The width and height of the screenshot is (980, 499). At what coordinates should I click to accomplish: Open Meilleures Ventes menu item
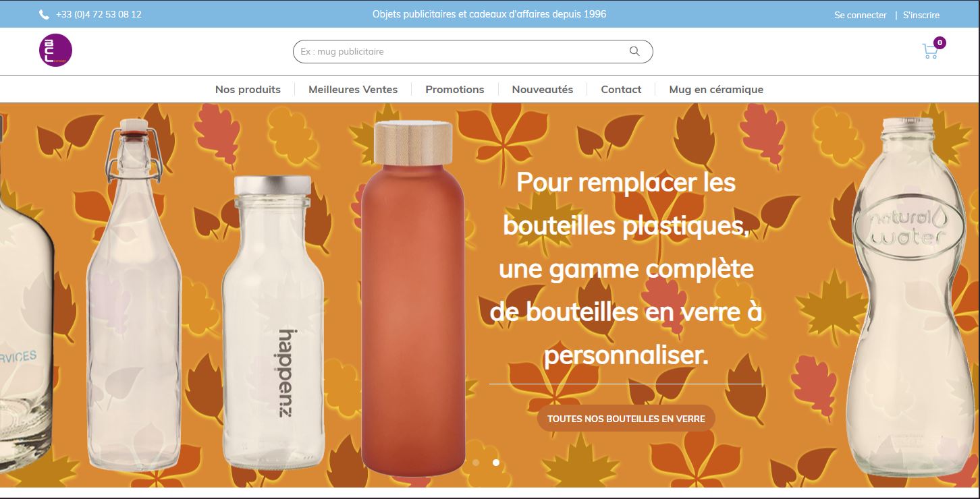click(353, 89)
